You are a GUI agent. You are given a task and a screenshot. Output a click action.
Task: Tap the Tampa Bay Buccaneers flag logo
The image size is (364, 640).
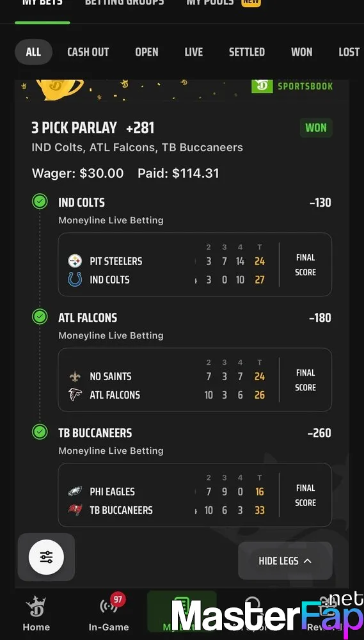(75, 510)
